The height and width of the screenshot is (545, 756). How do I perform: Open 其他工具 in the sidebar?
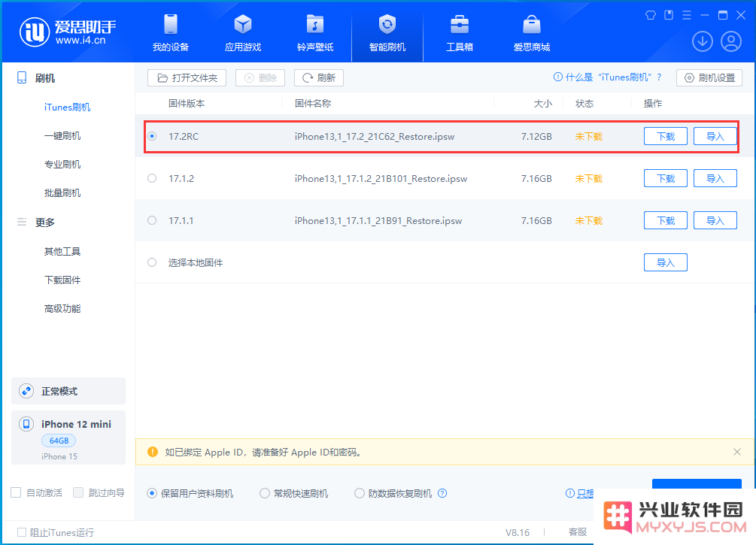coord(62,251)
